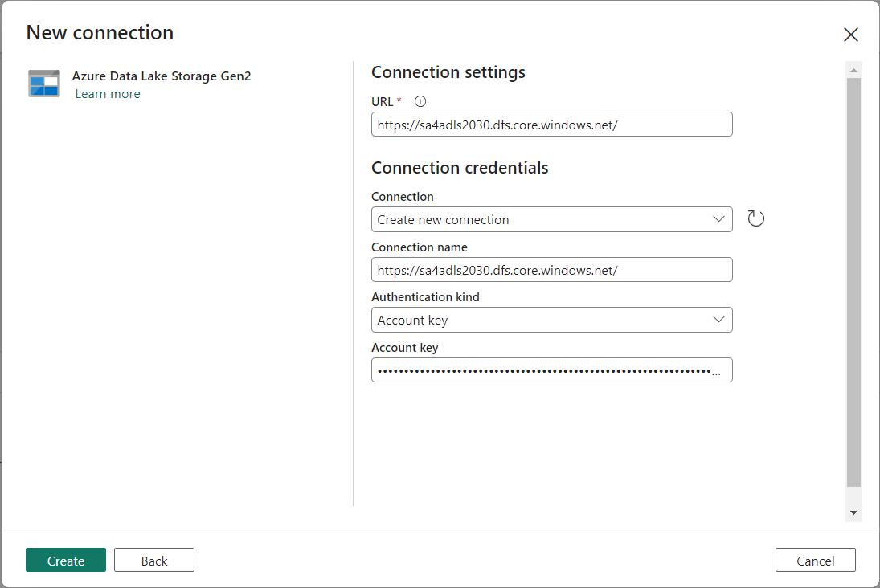Click the info icon beside URL

[420, 101]
